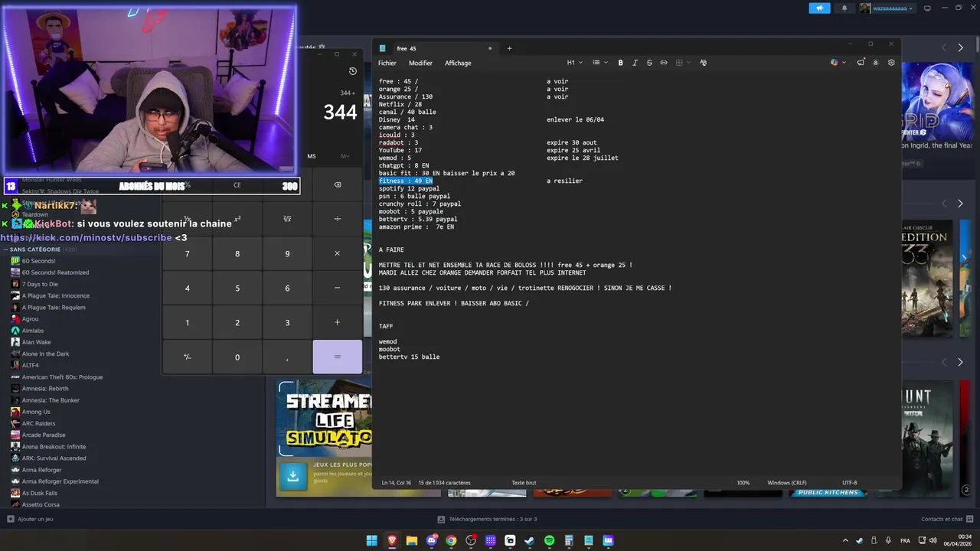Click Calculator backspace key
This screenshot has width=980, height=551.
[337, 184]
